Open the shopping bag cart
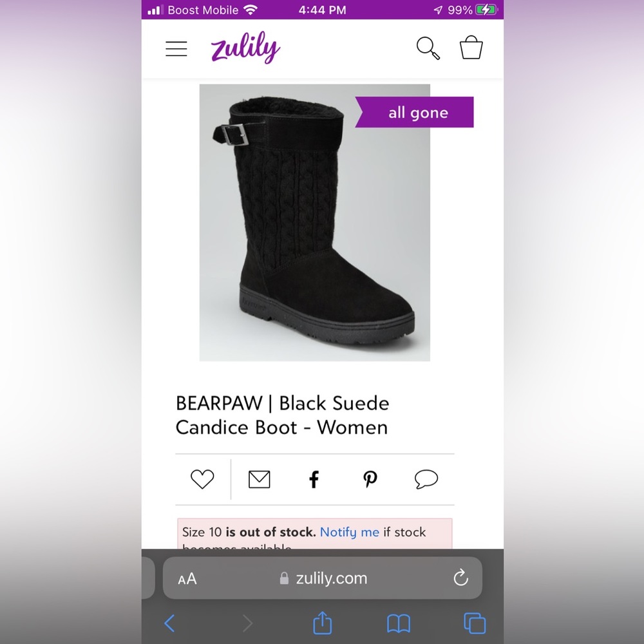The height and width of the screenshot is (644, 644). [x=471, y=47]
